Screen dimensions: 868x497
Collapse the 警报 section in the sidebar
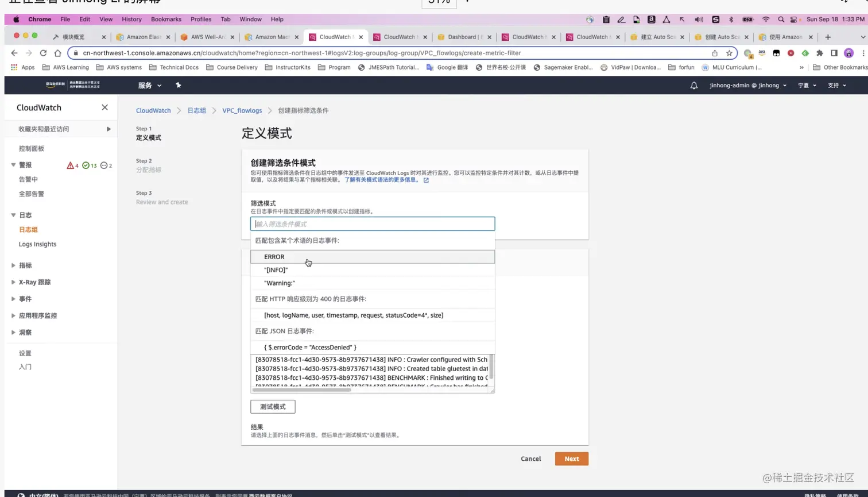[x=13, y=165]
